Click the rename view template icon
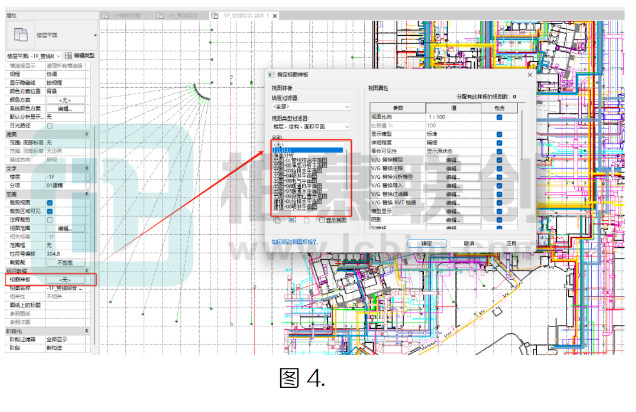This screenshot has height=412, width=636. tap(292, 221)
